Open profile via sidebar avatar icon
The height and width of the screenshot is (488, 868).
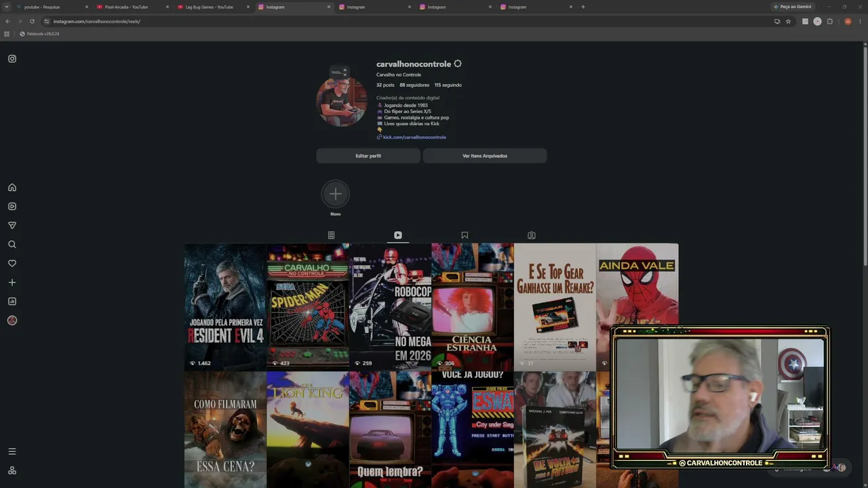pos(12,321)
